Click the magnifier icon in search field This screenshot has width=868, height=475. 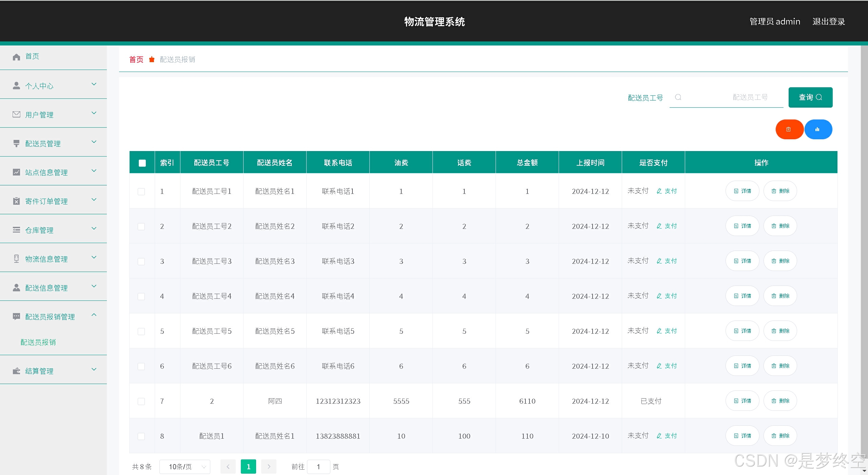coord(678,97)
